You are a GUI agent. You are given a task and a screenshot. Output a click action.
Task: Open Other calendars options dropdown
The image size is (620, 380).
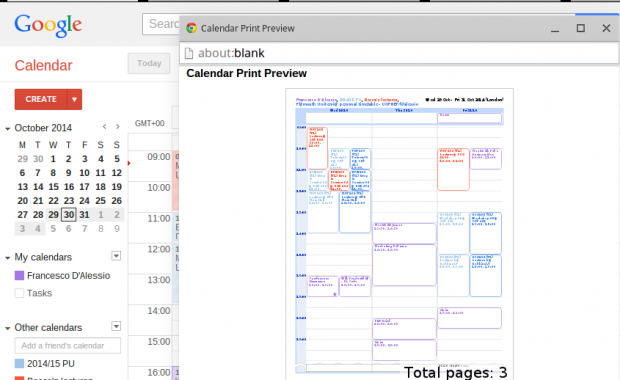pyautogui.click(x=116, y=326)
